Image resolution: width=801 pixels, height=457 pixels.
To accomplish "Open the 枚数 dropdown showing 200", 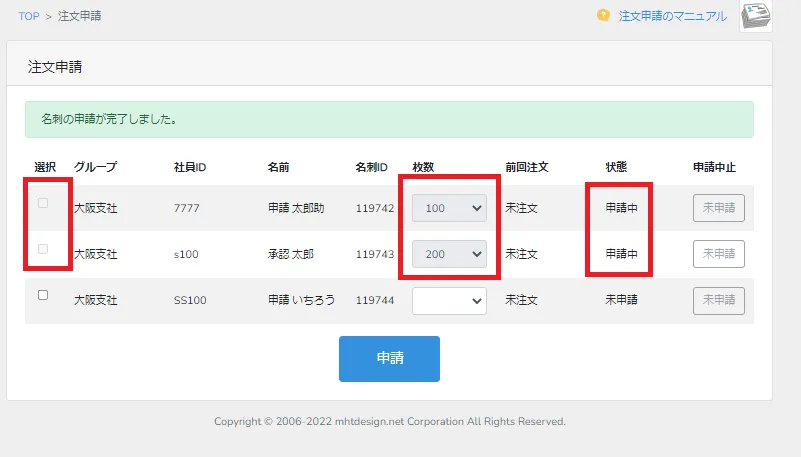I will coord(449,254).
